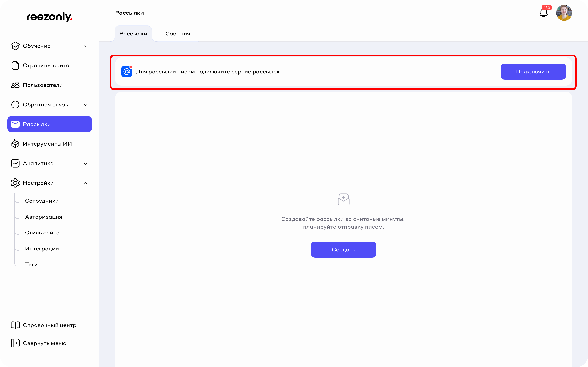
Task: Open Страницы сайта via its page icon
Action: click(x=15, y=65)
